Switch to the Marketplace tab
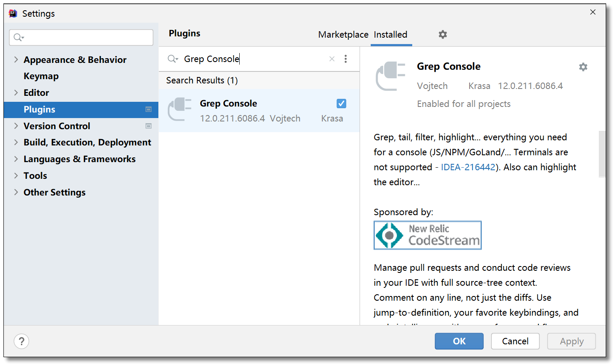This screenshot has width=613, height=364. click(x=343, y=35)
